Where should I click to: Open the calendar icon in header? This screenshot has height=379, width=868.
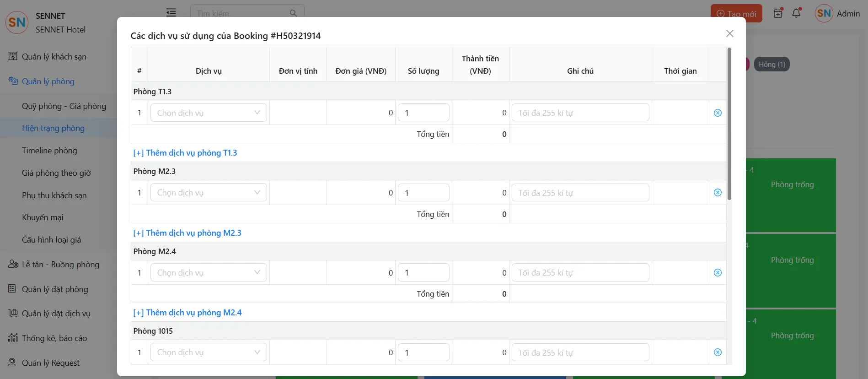coord(778,13)
